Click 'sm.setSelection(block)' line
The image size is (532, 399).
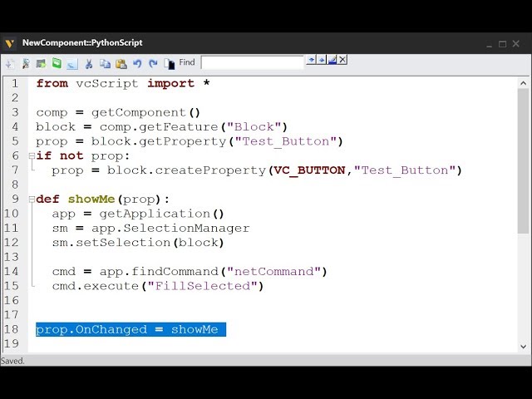pyautogui.click(x=138, y=243)
